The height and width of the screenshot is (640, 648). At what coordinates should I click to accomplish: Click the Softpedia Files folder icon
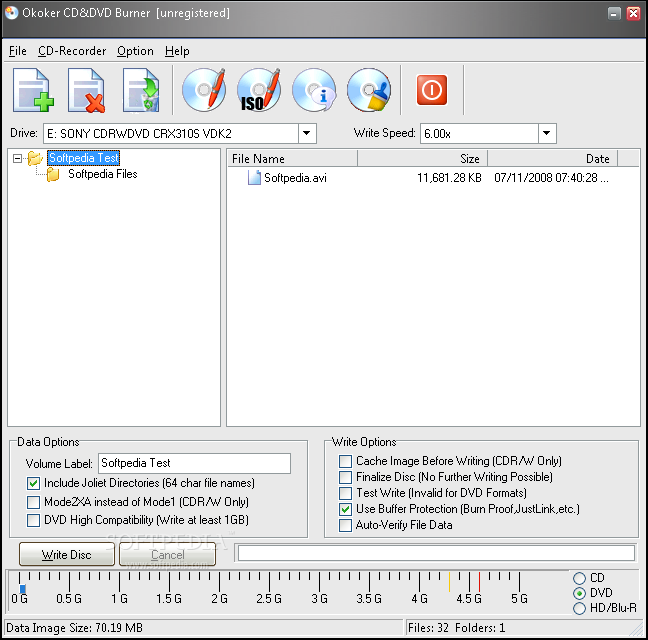(x=53, y=174)
